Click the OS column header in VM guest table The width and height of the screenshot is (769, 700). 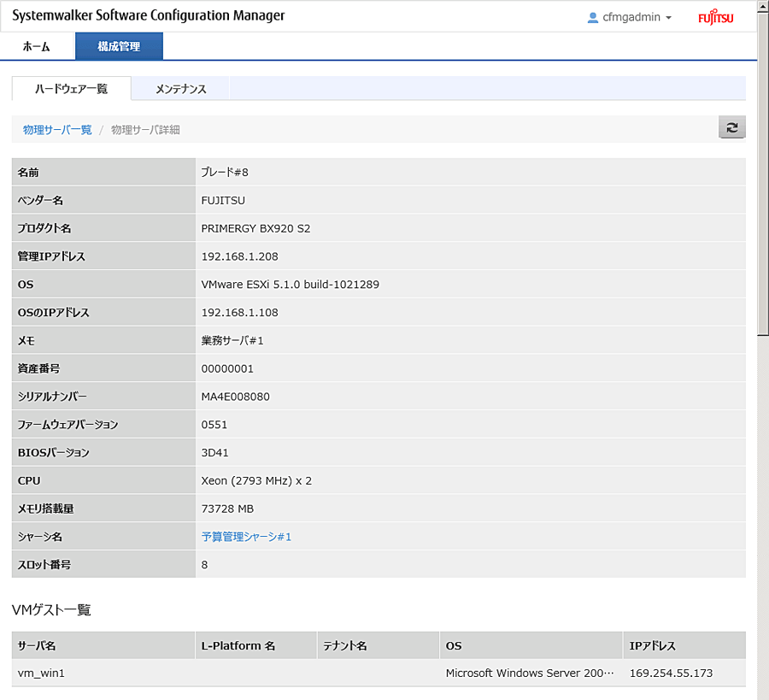[x=531, y=645]
